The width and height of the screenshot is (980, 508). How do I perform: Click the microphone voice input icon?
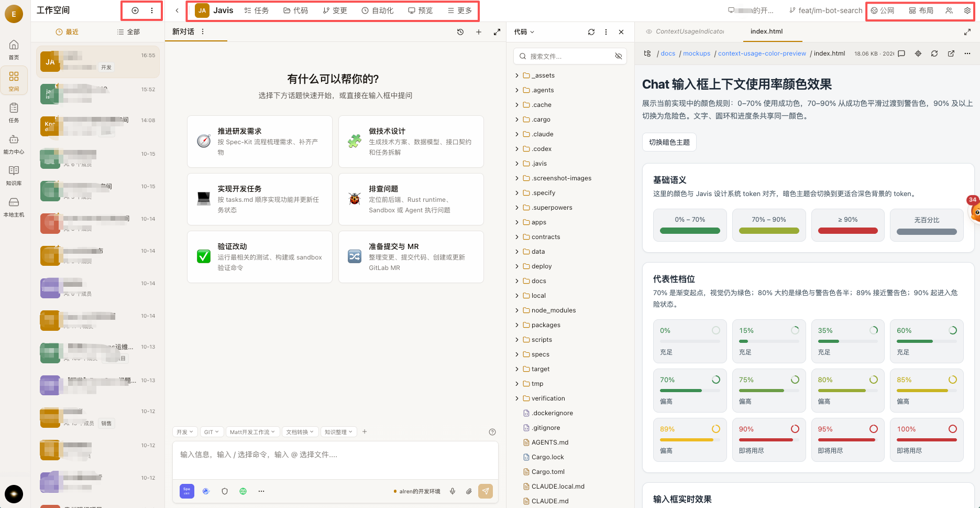[x=453, y=491]
